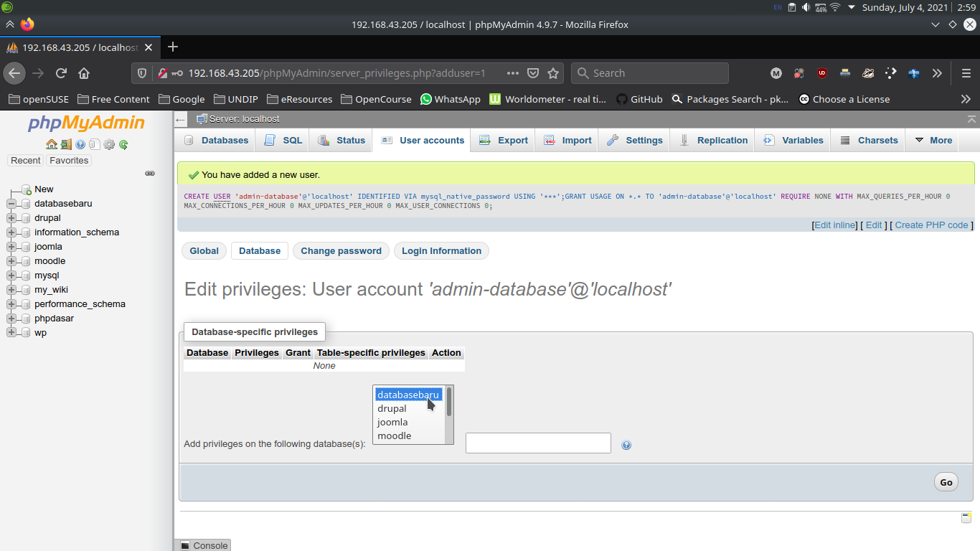Click the log out door icon

tap(66, 144)
